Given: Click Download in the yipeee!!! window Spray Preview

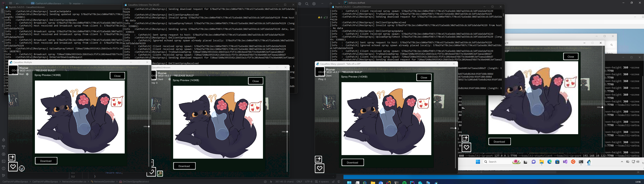Looking at the screenshot, I should (x=352, y=162).
